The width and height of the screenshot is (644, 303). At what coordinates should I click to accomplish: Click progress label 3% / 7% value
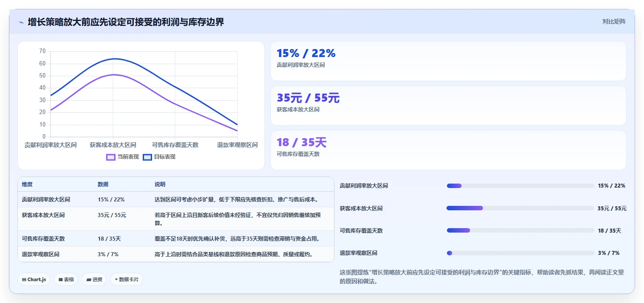[609, 253]
